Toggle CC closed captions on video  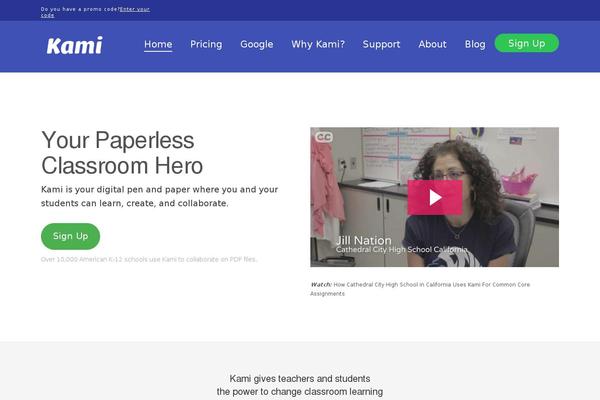tap(324, 137)
